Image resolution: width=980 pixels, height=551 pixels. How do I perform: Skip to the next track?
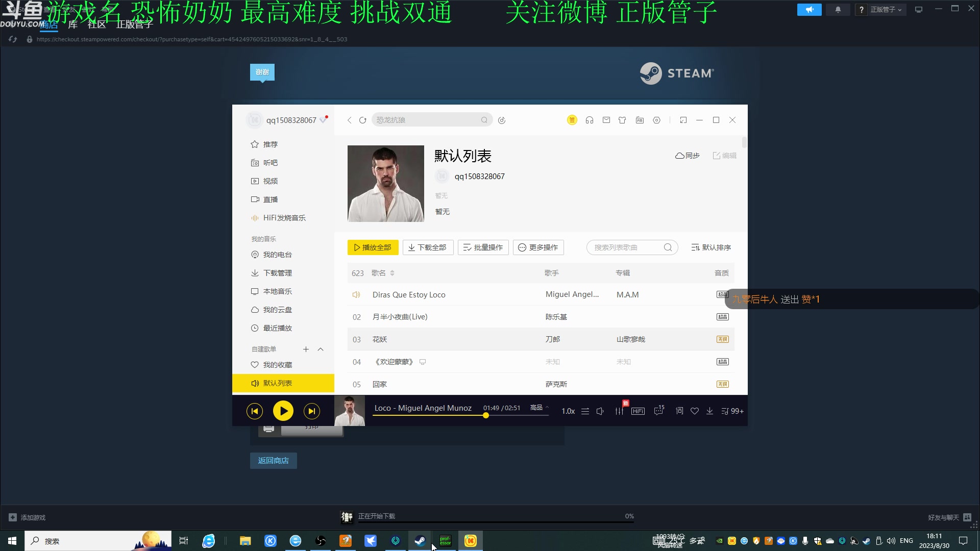click(312, 411)
